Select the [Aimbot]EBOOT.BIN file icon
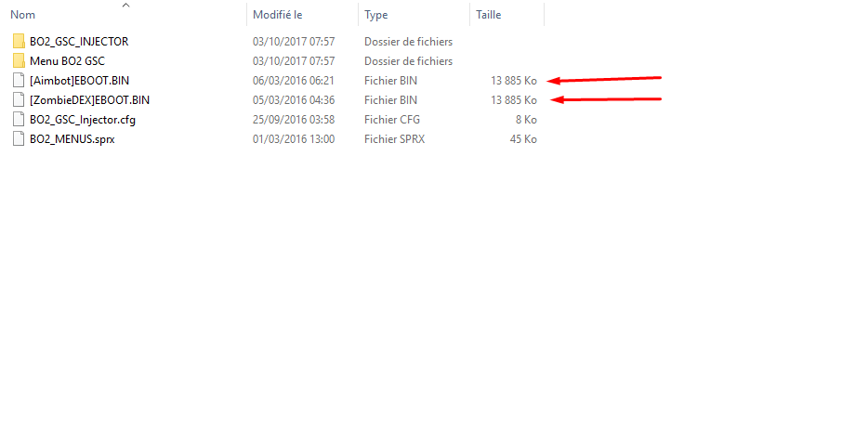This screenshot has width=868, height=429. [x=19, y=81]
